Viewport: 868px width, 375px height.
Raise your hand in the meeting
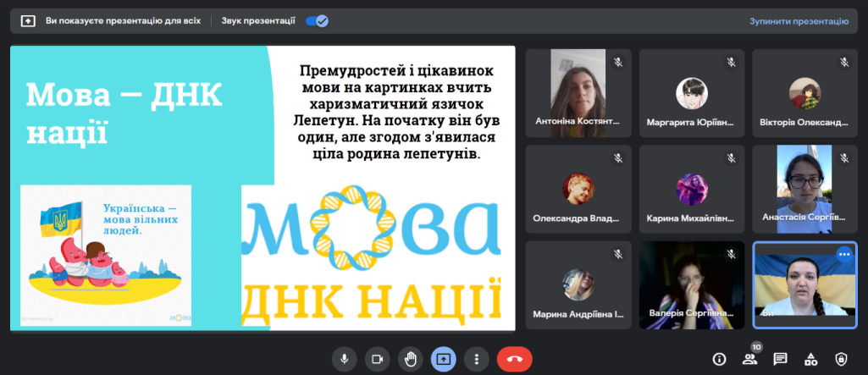pyautogui.click(x=411, y=359)
